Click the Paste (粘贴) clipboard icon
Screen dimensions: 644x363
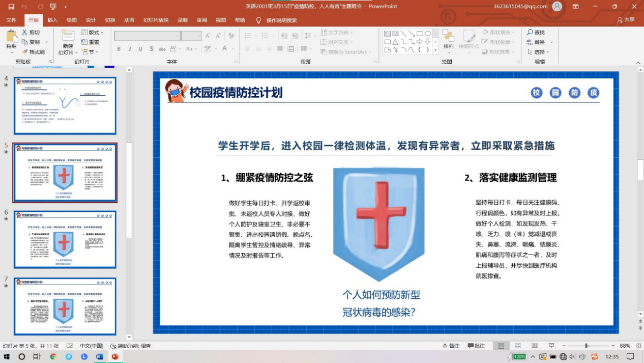click(x=11, y=37)
